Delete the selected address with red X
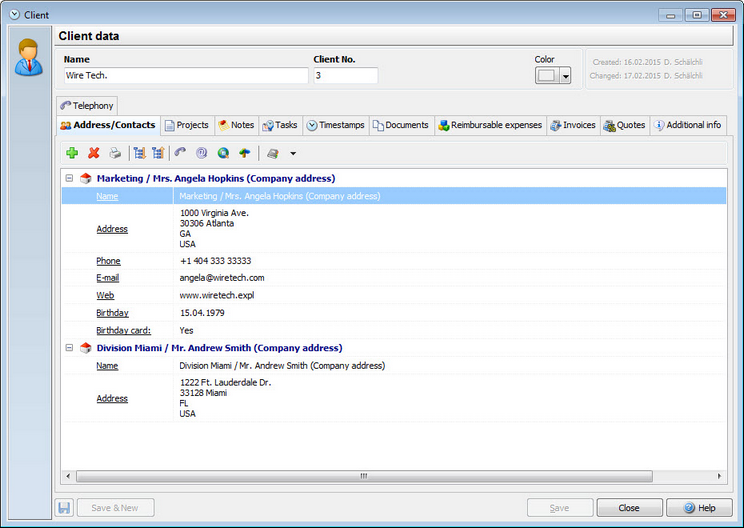Viewport: 744px width, 528px height. 93,153
